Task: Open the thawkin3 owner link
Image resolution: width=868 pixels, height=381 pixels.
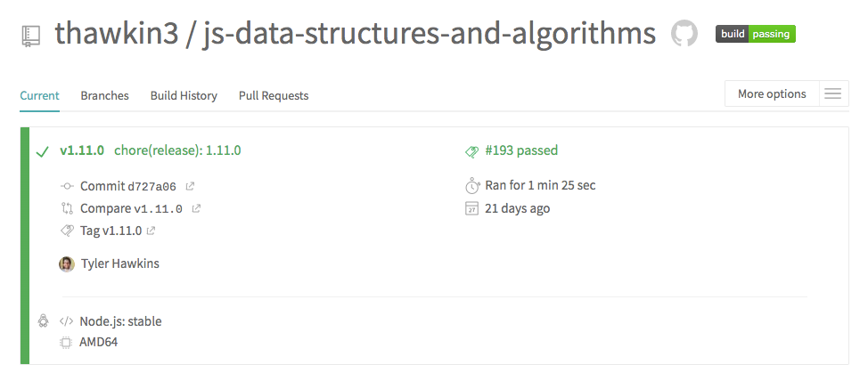Action: (116, 34)
